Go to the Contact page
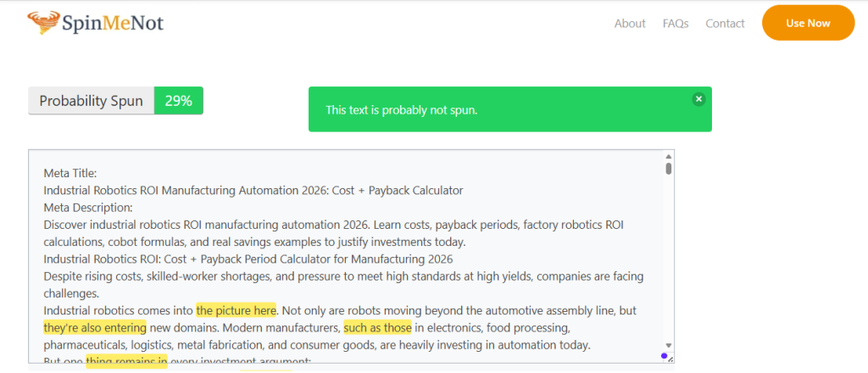 pyautogui.click(x=725, y=23)
